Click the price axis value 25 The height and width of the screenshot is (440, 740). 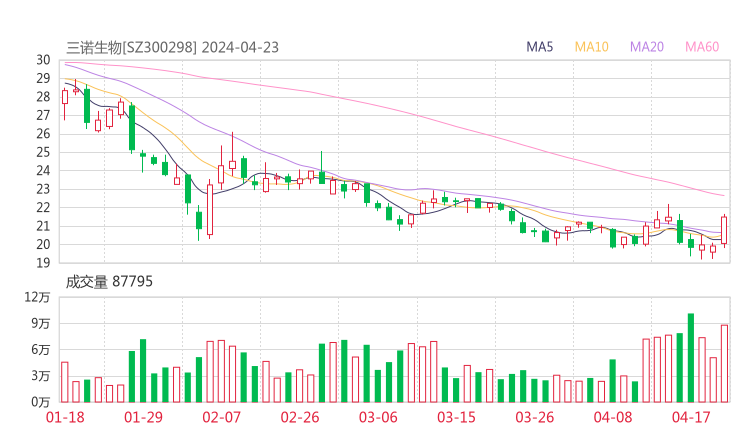[x=43, y=152]
